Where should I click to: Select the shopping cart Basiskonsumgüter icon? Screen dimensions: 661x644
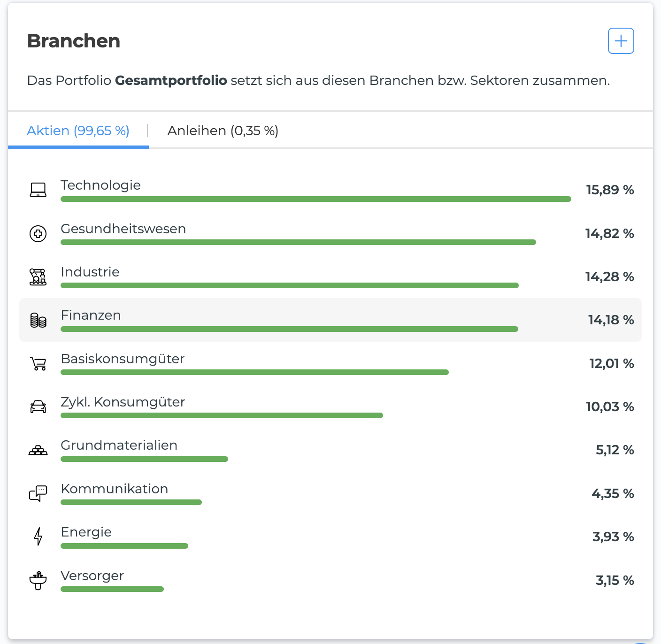[38, 364]
